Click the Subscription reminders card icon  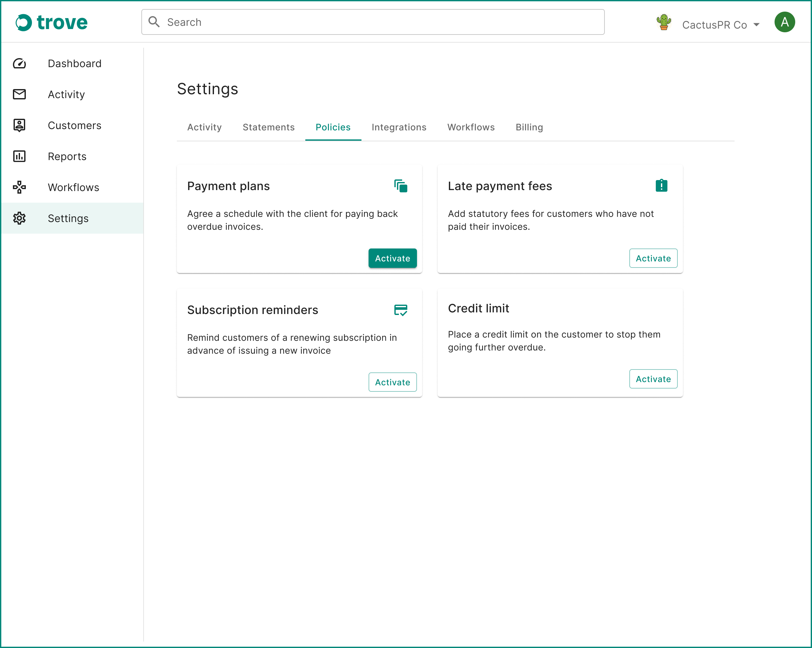click(401, 310)
